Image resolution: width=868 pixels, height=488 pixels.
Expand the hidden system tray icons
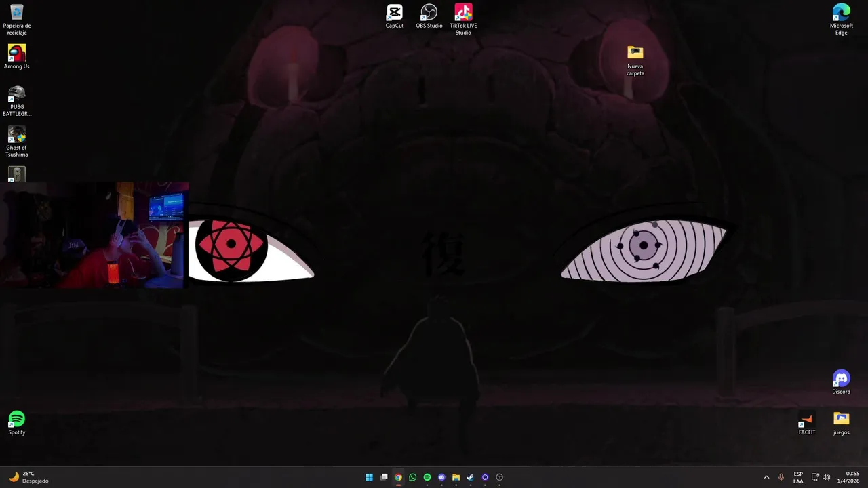click(766, 477)
